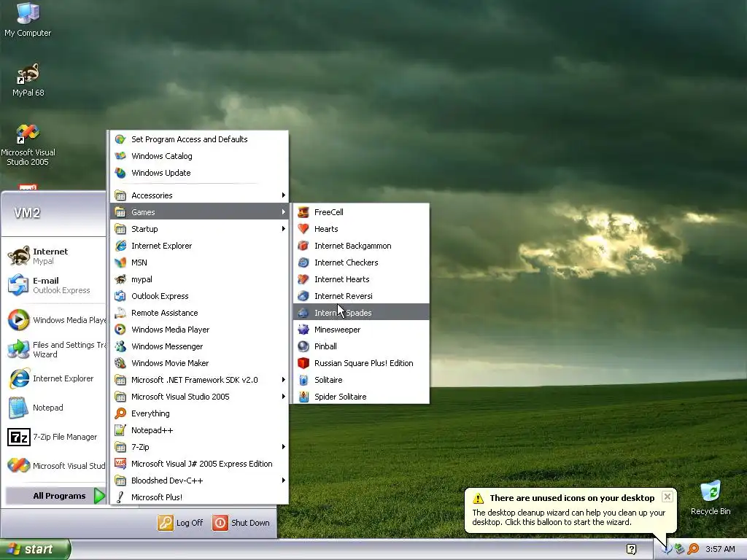Click the taskbar clock showing 3:57 AM
747x560 pixels.
(720, 549)
